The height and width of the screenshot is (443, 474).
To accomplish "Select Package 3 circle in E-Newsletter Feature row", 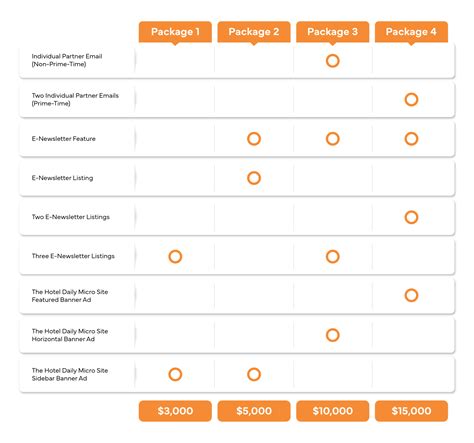I will click(x=333, y=139).
